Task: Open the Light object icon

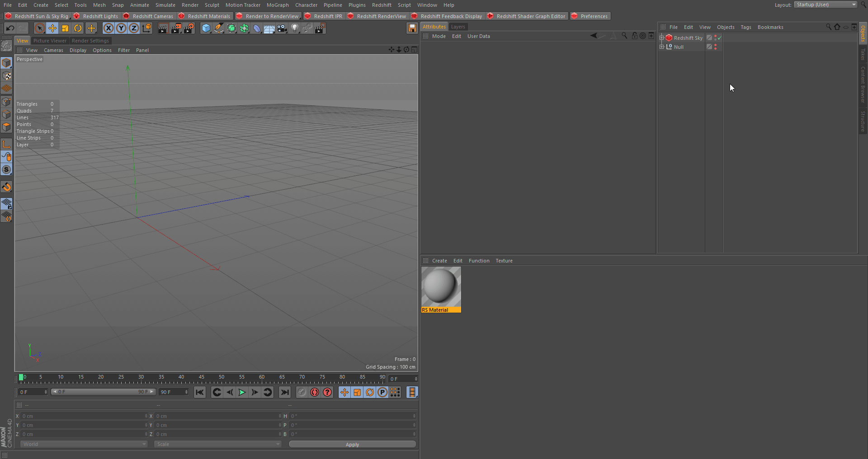Action: 295,28
